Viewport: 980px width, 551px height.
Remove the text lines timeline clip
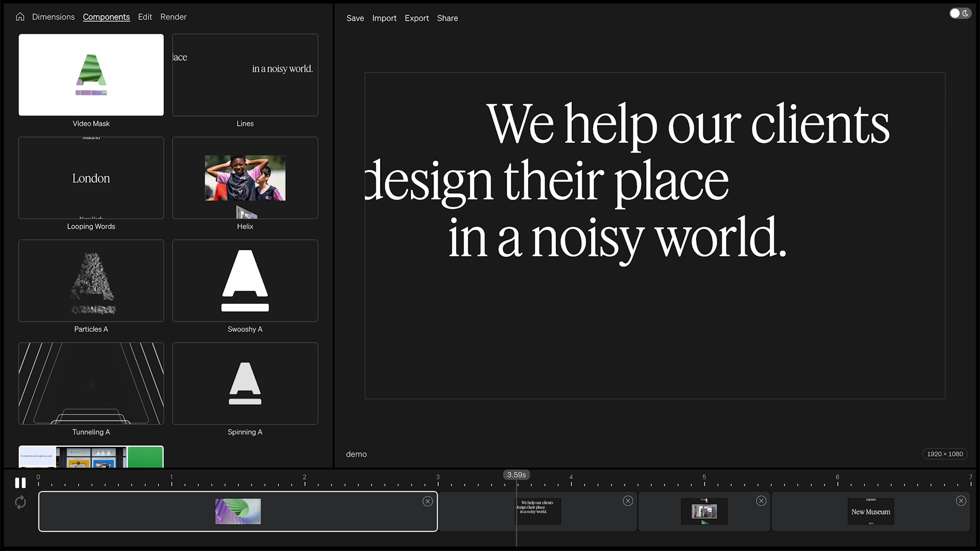click(628, 501)
